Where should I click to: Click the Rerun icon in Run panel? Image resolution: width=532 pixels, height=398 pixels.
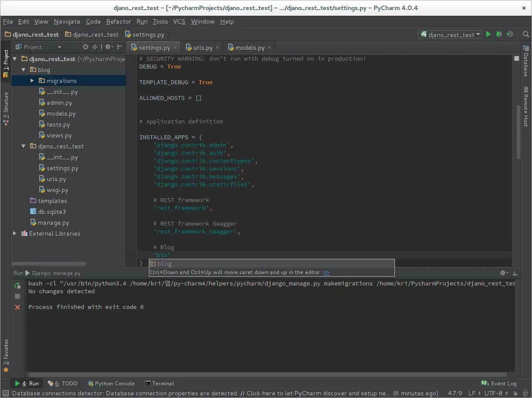tap(17, 285)
